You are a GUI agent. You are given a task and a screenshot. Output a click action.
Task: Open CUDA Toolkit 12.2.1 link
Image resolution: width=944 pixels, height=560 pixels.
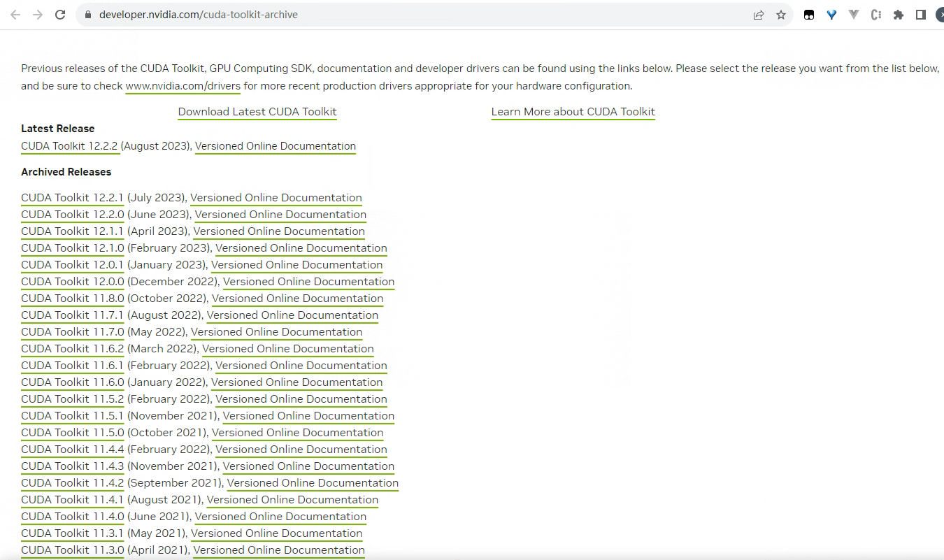72,198
